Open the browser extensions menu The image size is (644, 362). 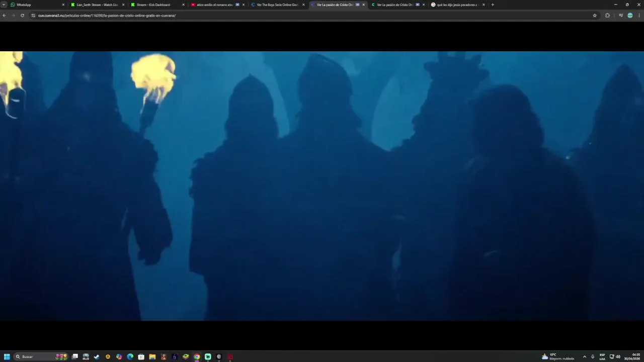tap(607, 16)
